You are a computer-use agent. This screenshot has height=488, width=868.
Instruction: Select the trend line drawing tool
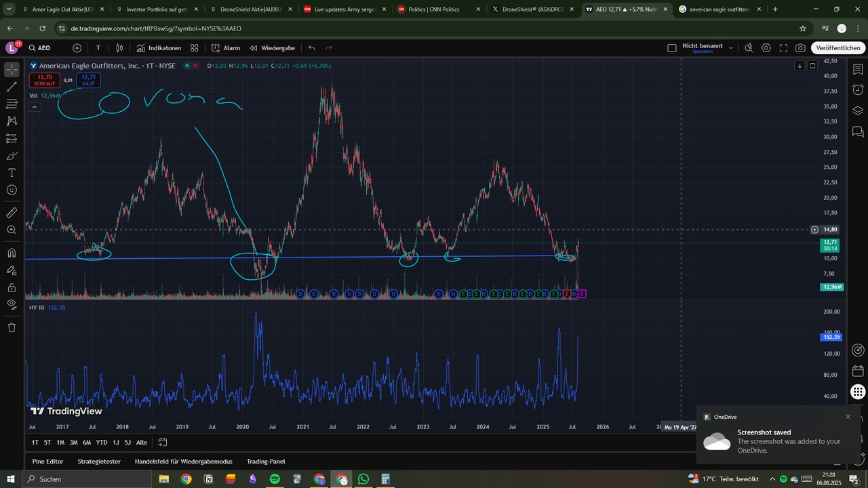point(12,87)
